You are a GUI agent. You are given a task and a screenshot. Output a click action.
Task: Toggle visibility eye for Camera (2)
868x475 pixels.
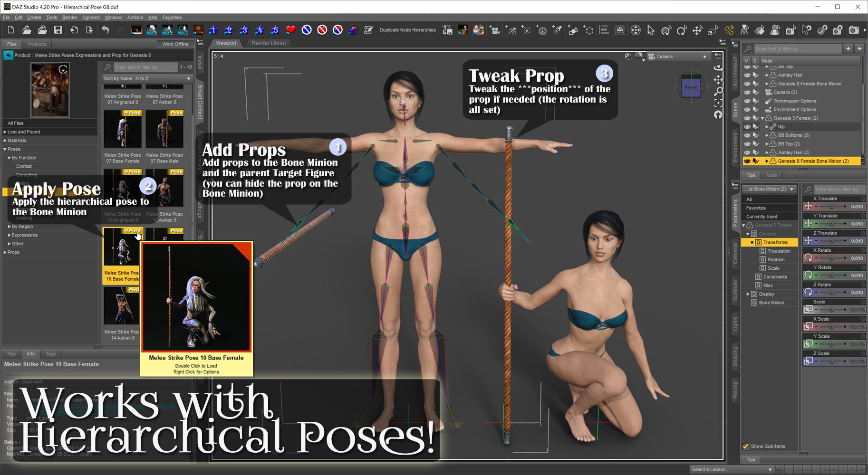747,92
